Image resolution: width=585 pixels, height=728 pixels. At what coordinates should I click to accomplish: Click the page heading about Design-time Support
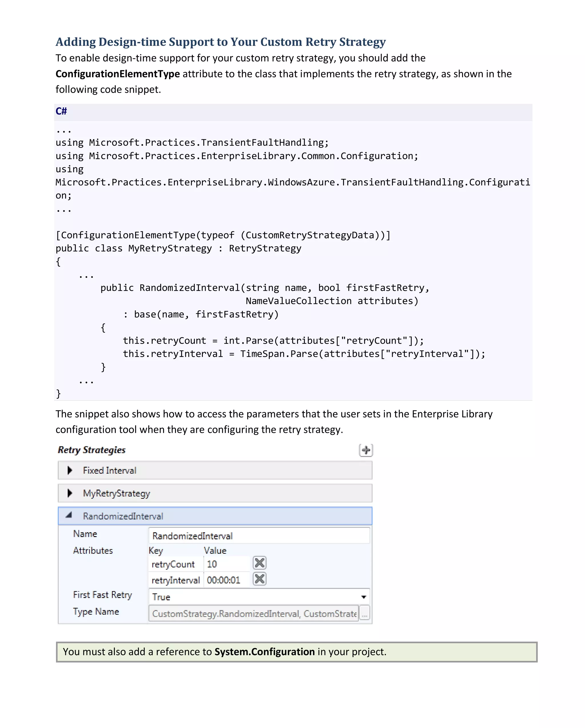[221, 42]
